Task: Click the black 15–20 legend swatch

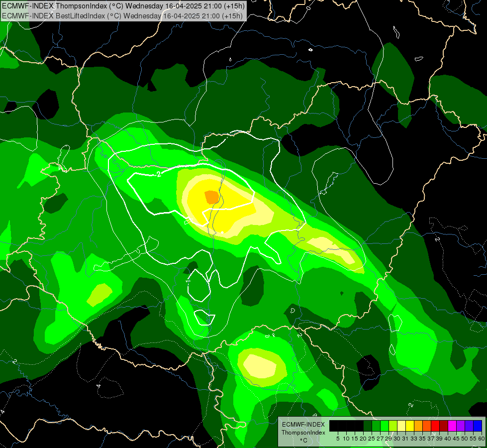Action: [359, 426]
